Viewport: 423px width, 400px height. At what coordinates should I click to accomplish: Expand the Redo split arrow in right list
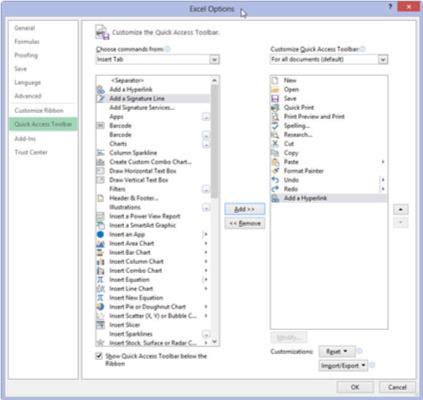(x=383, y=189)
